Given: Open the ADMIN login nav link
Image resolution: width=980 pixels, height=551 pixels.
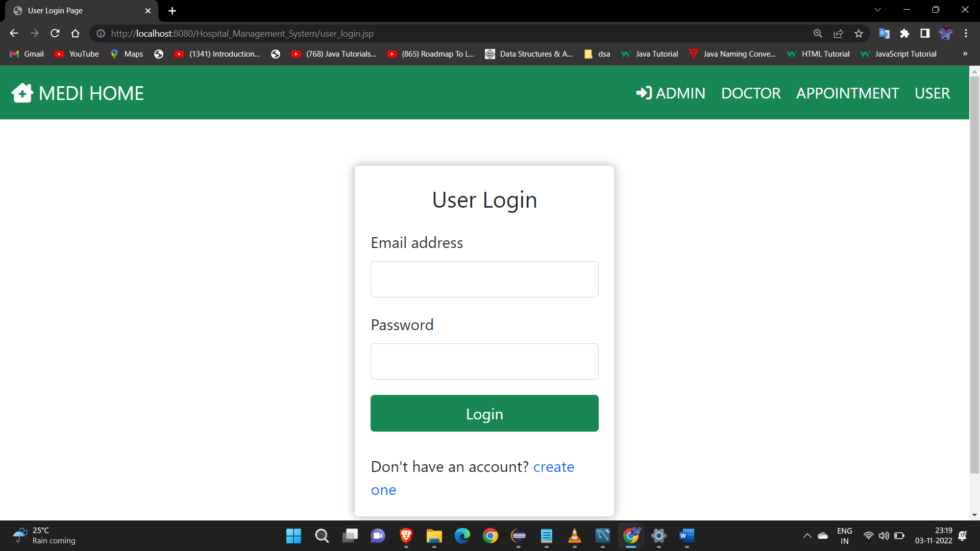Looking at the screenshot, I should click(x=671, y=93).
